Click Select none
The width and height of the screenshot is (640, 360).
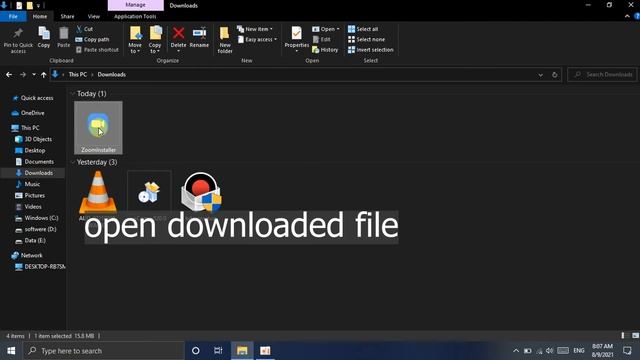(366, 40)
